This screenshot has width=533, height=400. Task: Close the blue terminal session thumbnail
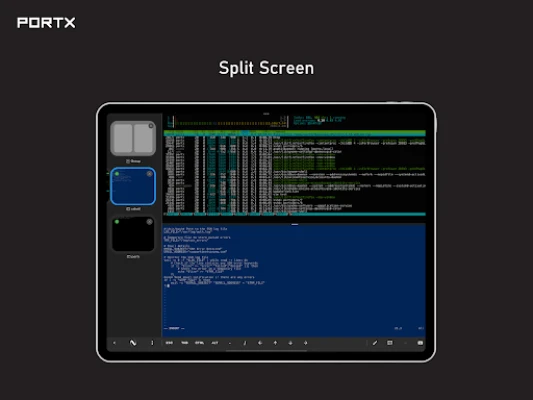coord(149,174)
